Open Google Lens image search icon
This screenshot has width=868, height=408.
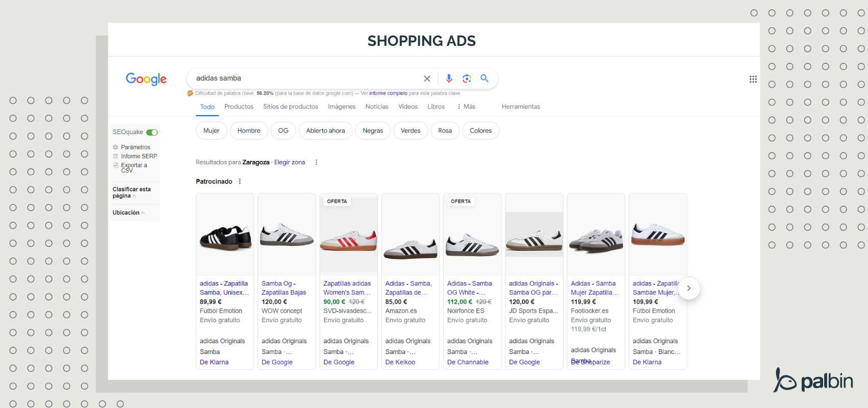tap(467, 79)
